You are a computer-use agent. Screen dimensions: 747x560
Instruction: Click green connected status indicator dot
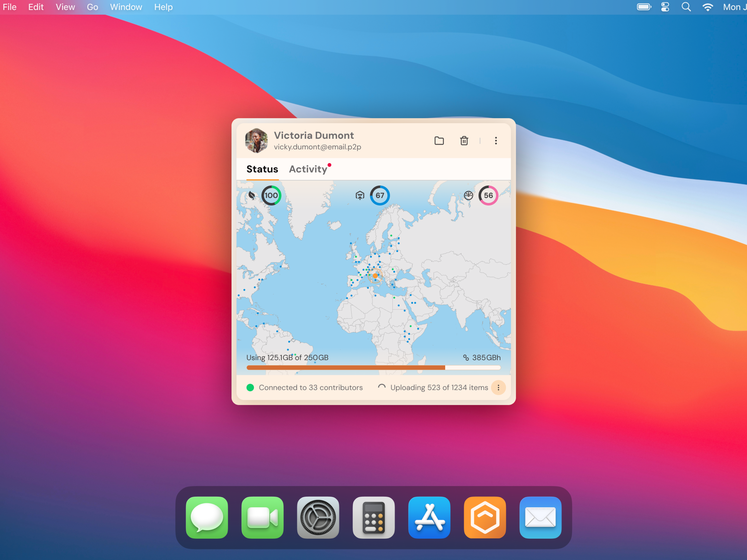point(250,388)
